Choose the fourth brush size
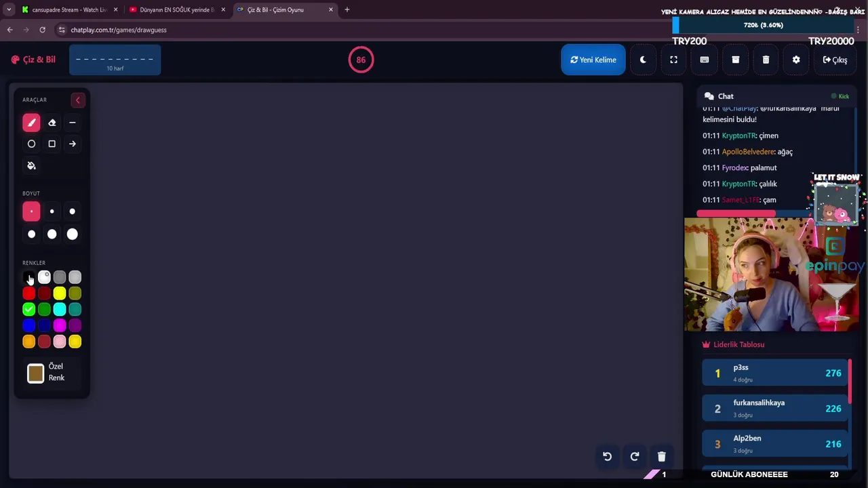 tap(31, 235)
